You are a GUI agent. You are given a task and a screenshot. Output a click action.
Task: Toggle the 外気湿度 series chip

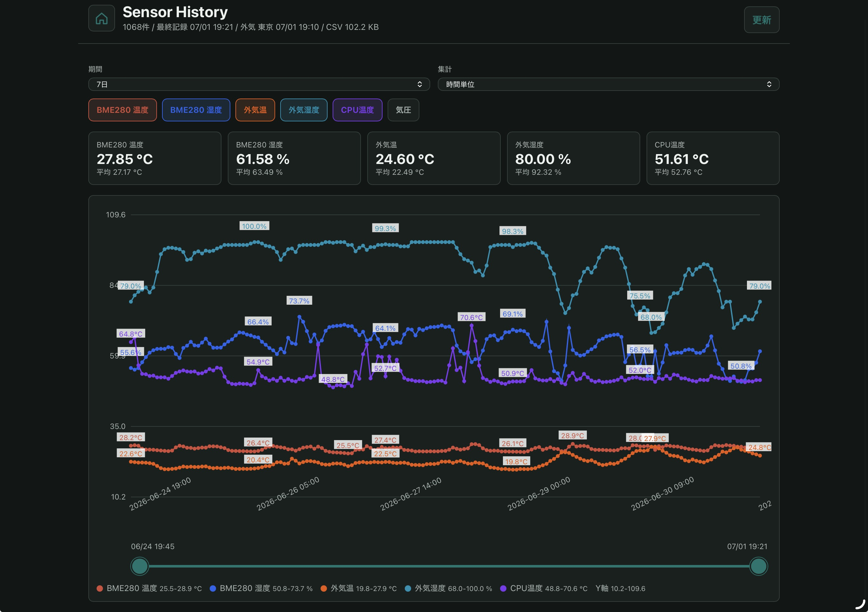(303, 110)
